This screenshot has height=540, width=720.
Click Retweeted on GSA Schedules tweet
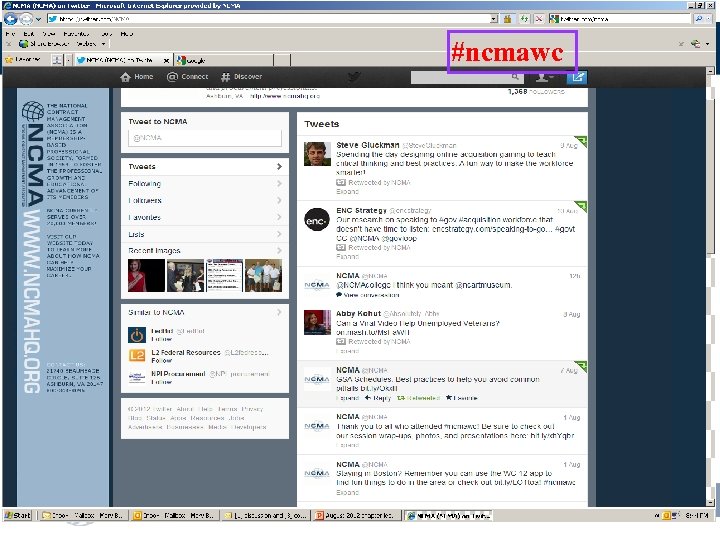418,398
